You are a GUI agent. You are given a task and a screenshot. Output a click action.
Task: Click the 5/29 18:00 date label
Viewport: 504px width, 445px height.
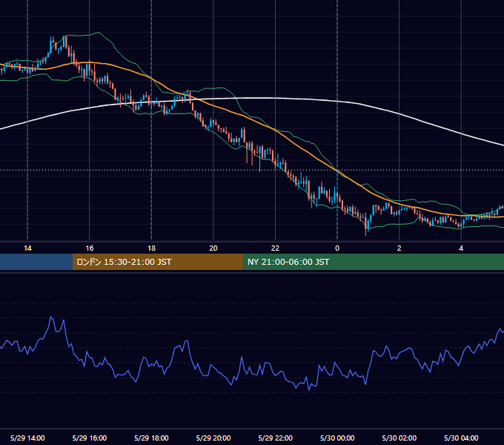click(151, 438)
